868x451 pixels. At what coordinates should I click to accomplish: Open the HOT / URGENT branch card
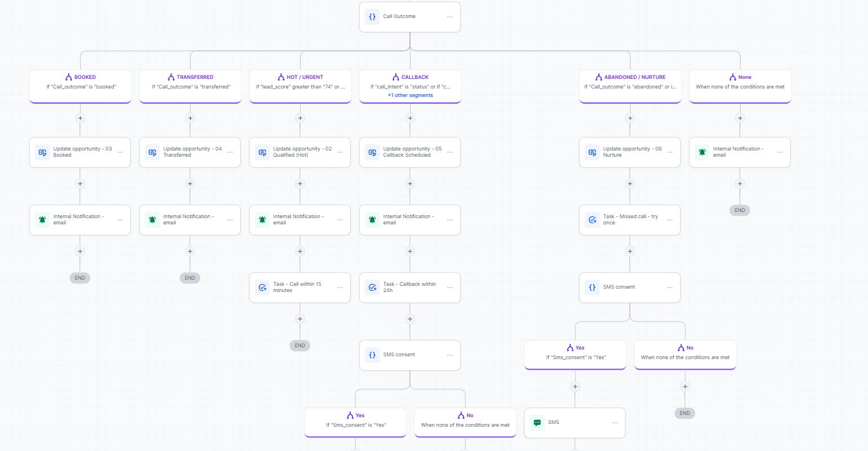click(300, 87)
